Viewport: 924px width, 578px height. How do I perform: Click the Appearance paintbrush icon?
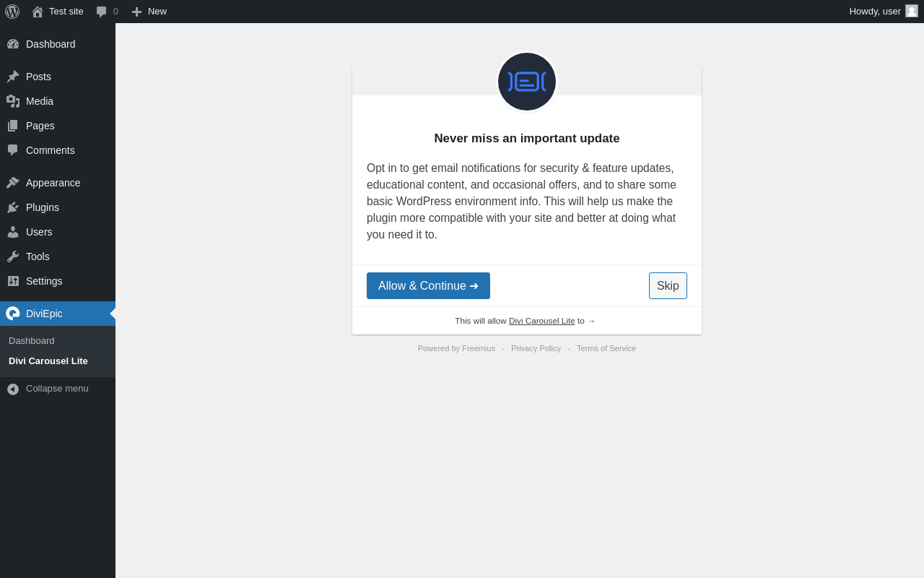click(x=13, y=183)
